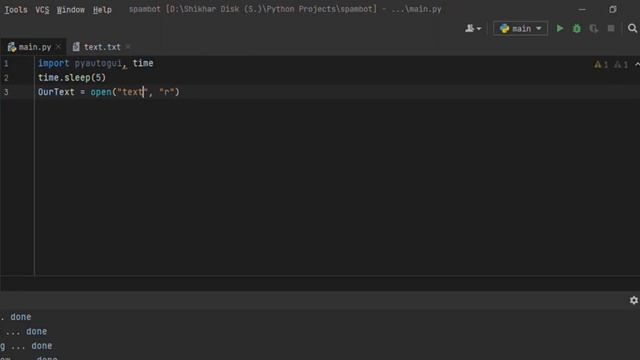This screenshot has height=360, width=640.
Task: Open the VCS menu
Action: [x=42, y=10]
